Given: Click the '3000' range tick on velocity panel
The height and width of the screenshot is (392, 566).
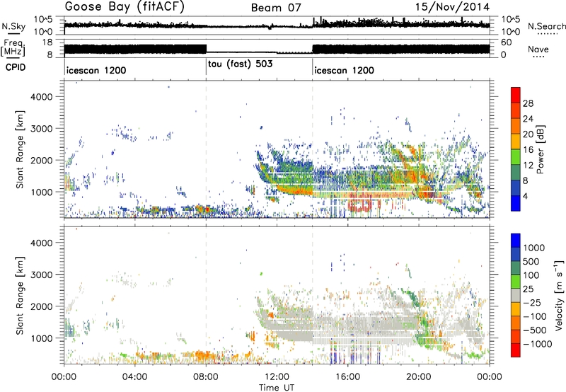Looking at the screenshot, I should (42, 275).
